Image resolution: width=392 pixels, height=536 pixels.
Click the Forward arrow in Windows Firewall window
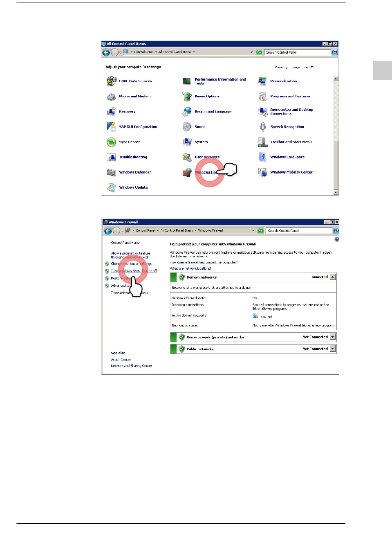(x=116, y=231)
